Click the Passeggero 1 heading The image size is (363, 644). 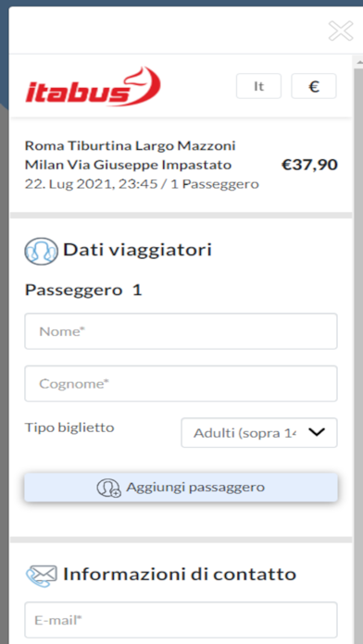click(83, 290)
